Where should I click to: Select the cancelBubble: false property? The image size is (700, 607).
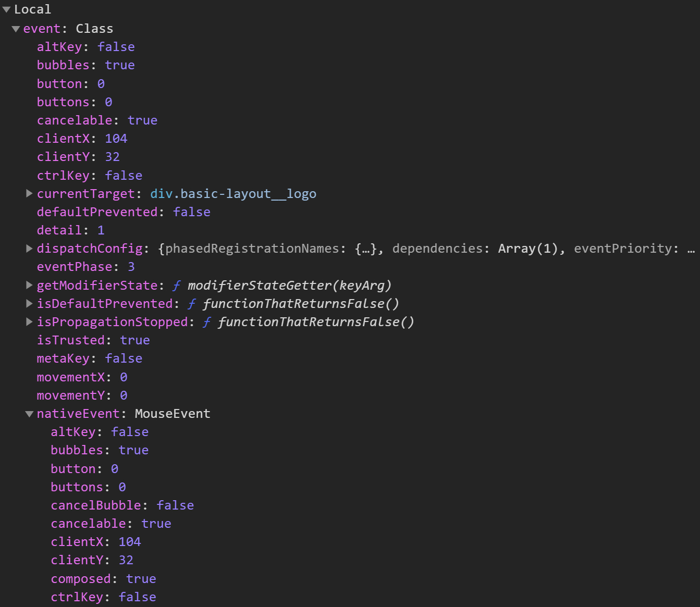122,505
